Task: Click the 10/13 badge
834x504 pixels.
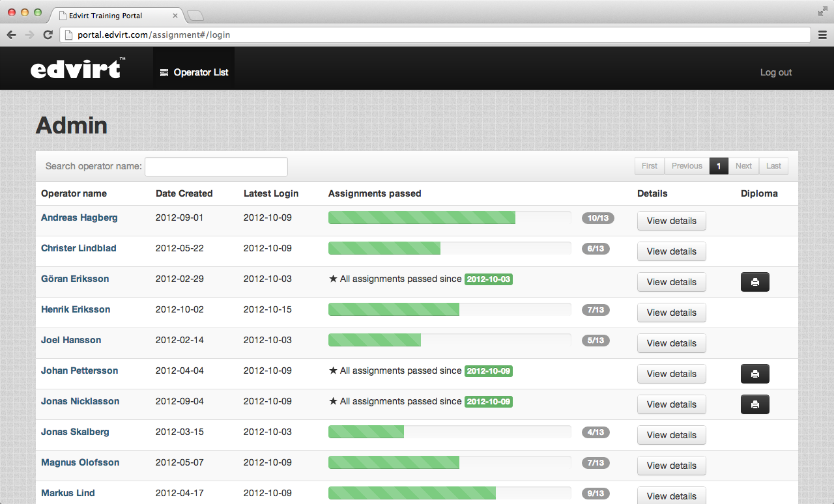Action: coord(597,218)
